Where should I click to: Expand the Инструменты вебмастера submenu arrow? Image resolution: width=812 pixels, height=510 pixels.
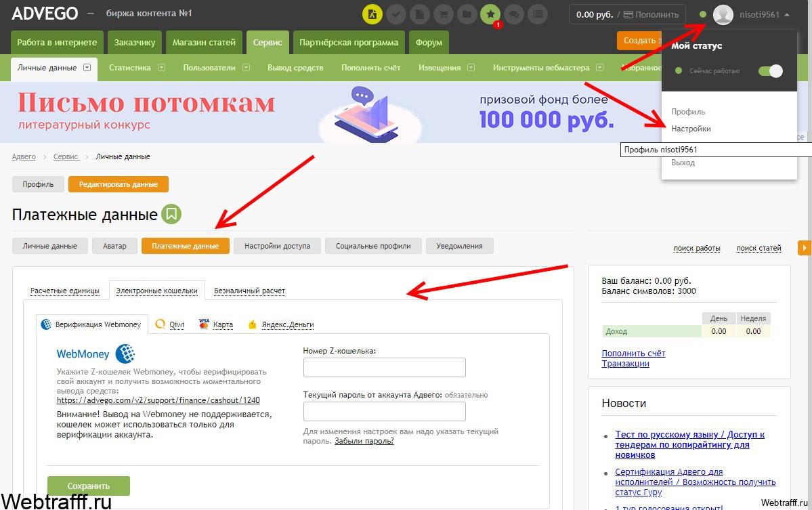point(599,67)
